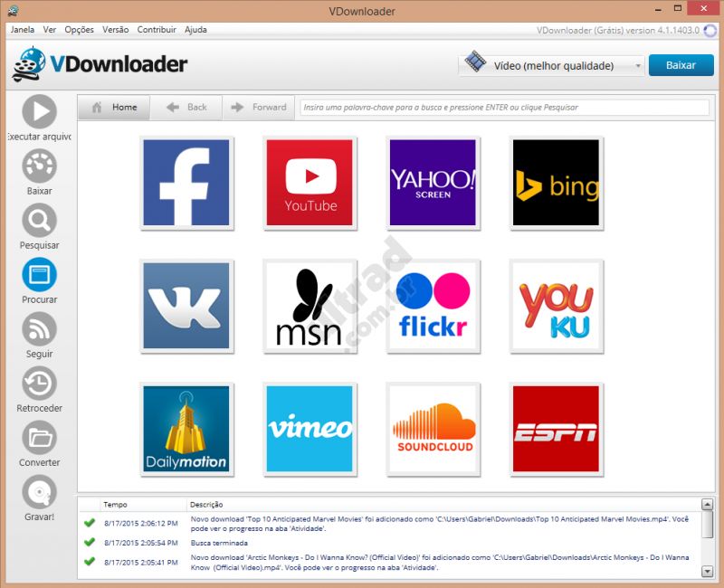Screen dimensions: 724x588
Task: Open the ESPN site tile
Action: tap(556, 429)
